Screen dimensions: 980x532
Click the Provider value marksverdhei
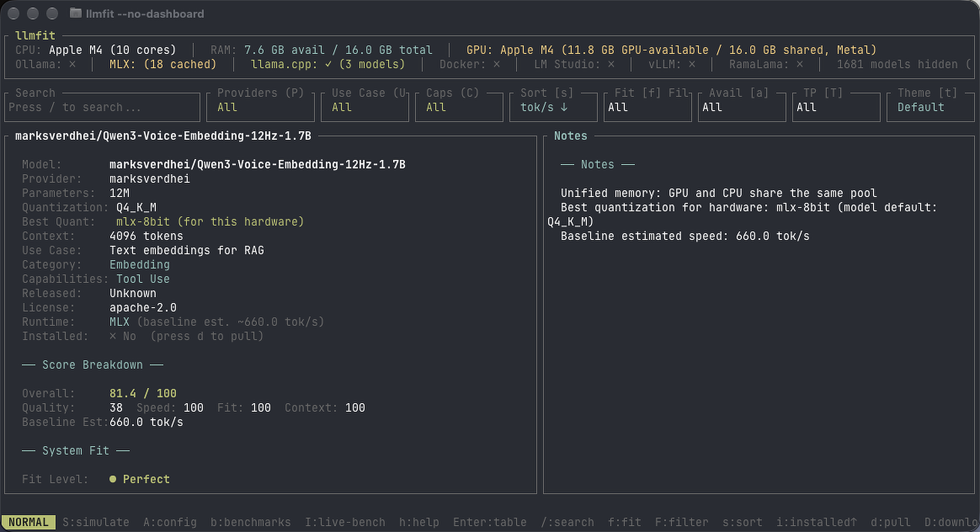click(149, 179)
